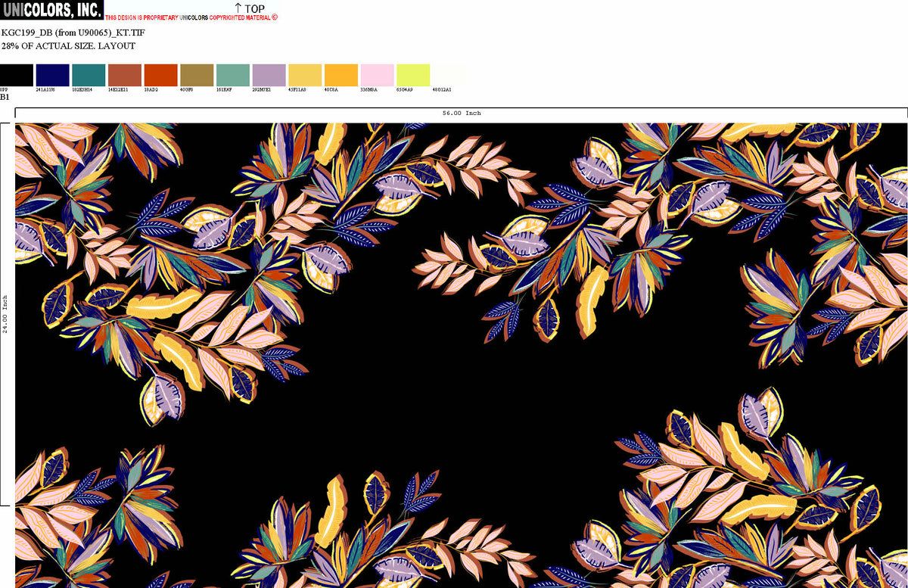Click the black color swatch

click(17, 75)
